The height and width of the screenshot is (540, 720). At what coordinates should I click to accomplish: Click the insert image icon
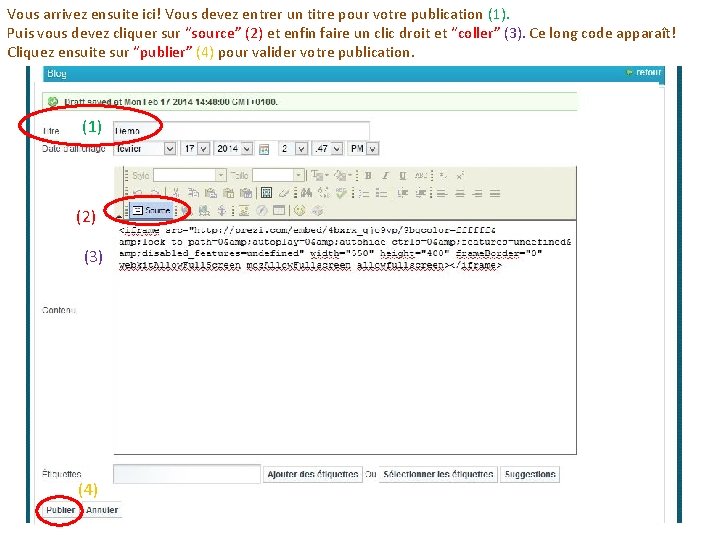tap(244, 211)
